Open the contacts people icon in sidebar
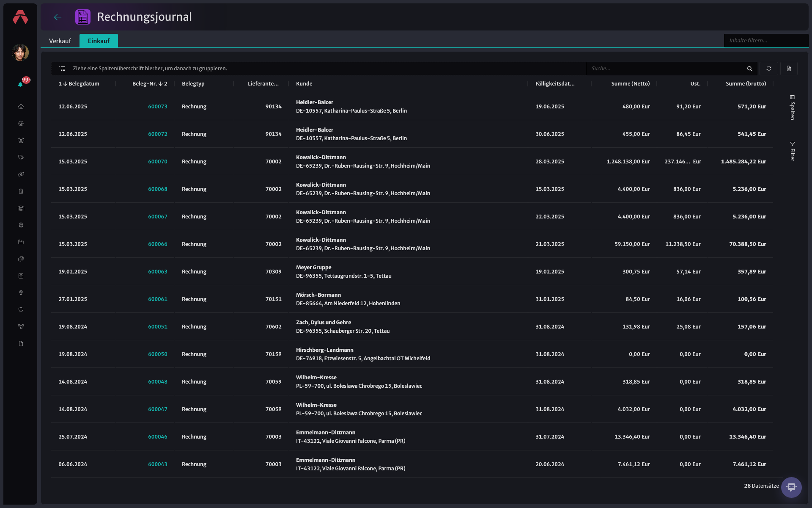 point(21,141)
